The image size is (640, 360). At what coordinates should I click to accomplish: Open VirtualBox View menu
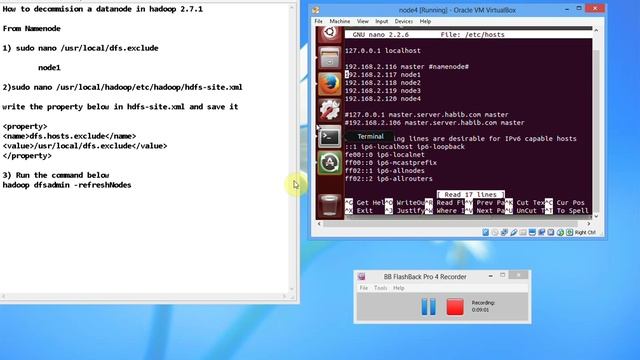[x=362, y=21]
